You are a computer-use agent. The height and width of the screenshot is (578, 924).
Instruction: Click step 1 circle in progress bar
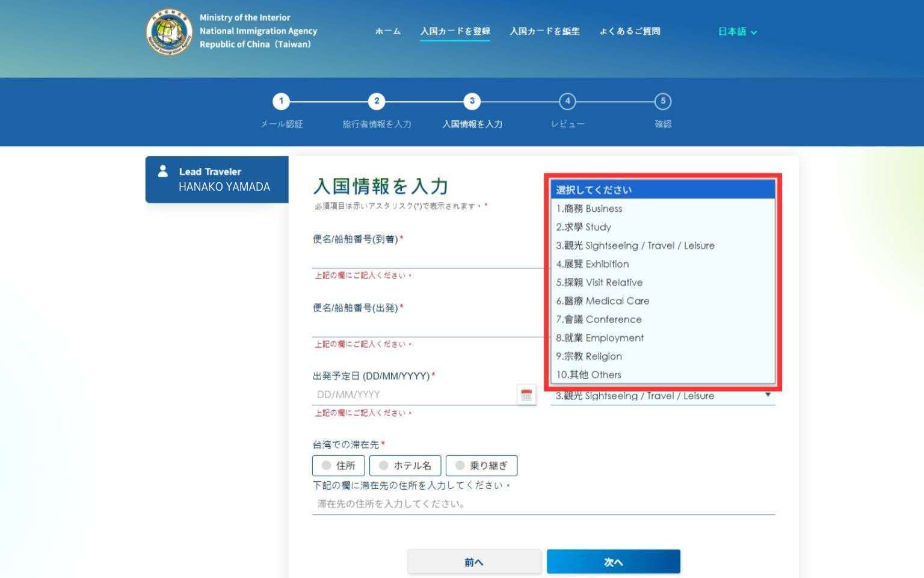(281, 101)
